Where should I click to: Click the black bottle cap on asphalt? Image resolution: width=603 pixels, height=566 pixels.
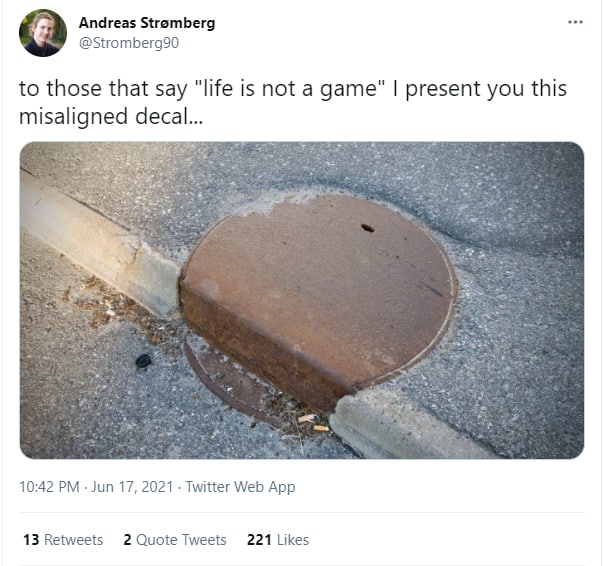click(x=143, y=361)
